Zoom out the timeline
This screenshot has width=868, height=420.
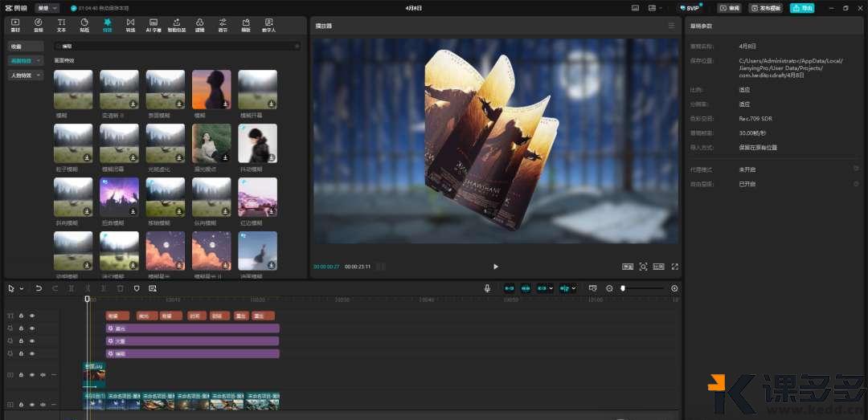(x=609, y=288)
